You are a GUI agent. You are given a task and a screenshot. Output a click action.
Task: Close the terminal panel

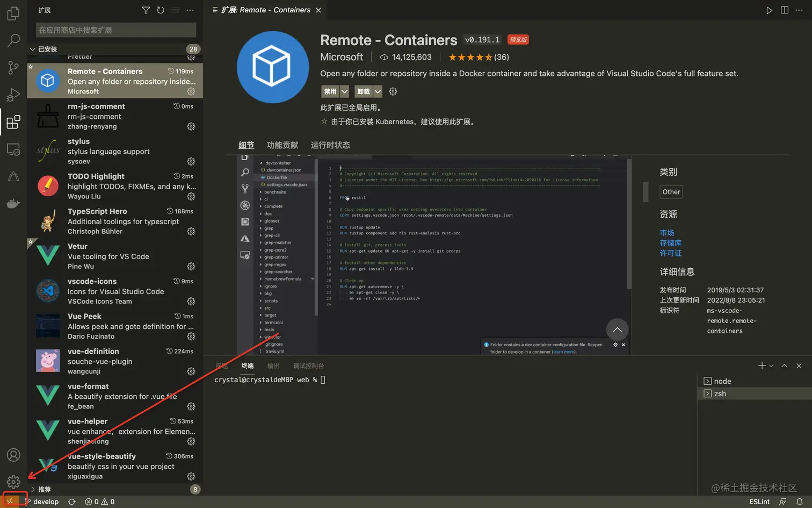[x=799, y=366]
